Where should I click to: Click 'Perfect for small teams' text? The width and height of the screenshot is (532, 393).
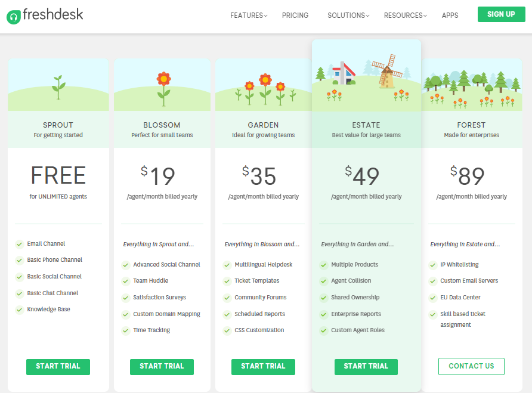click(162, 135)
